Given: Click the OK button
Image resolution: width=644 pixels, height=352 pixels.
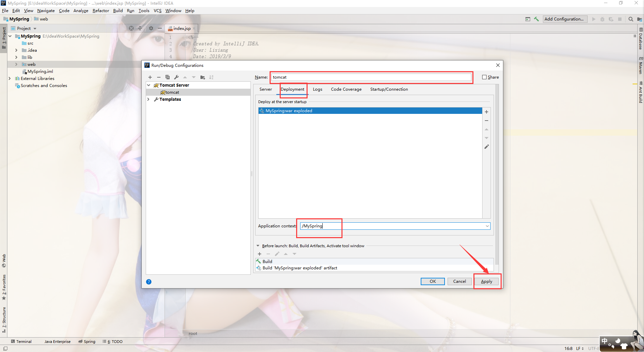Looking at the screenshot, I should [x=433, y=281].
